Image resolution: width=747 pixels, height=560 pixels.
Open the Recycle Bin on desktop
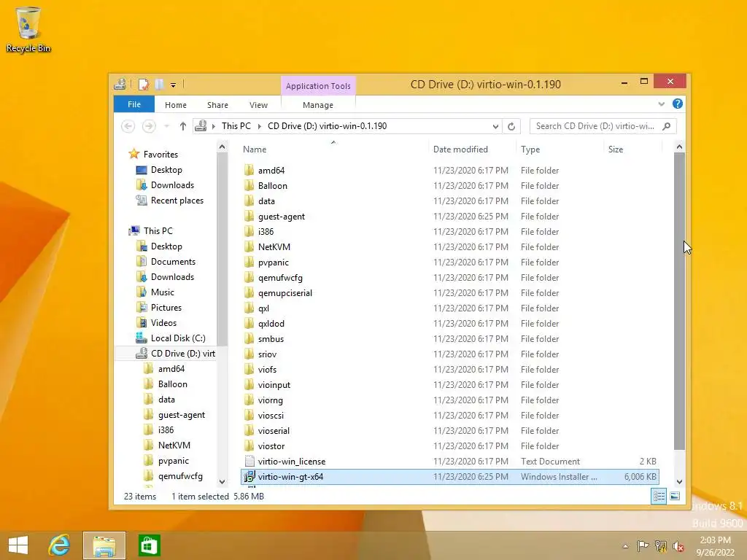coord(28,29)
